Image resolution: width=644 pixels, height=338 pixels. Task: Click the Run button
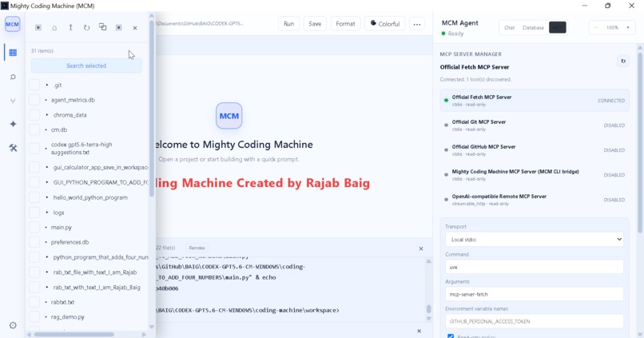(x=288, y=24)
